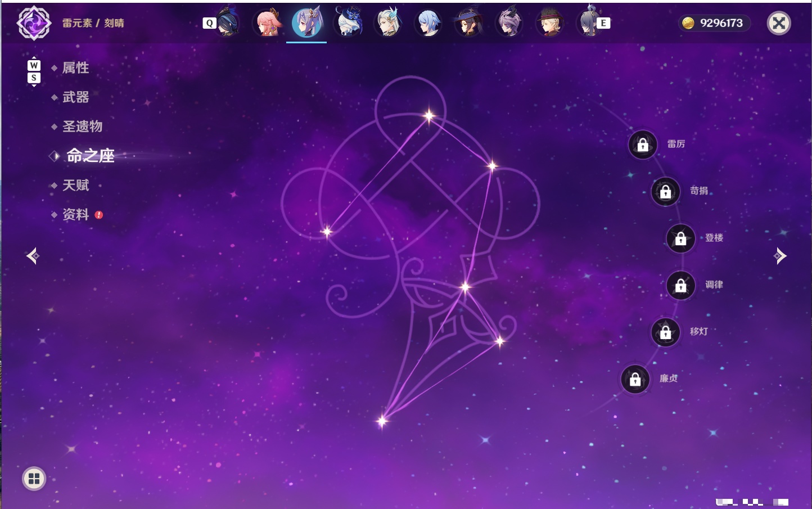812x509 pixels.
Task: Open the locked 雷厉 constellation node
Action: point(643,145)
